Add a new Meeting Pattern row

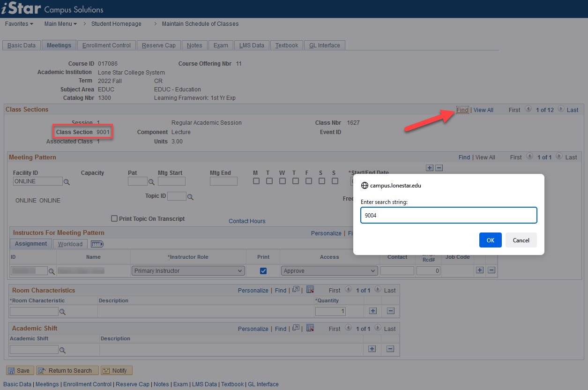coord(430,168)
